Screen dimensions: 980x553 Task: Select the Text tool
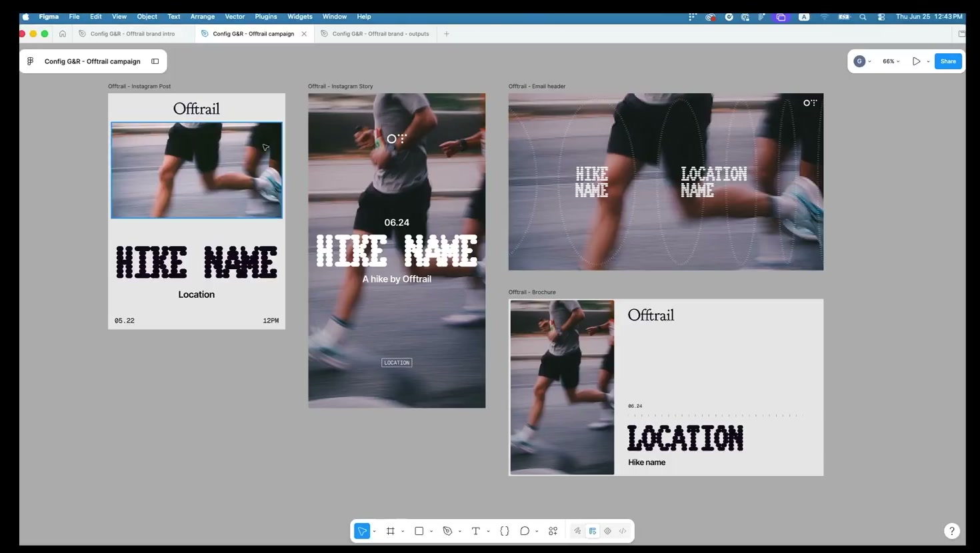click(x=476, y=531)
